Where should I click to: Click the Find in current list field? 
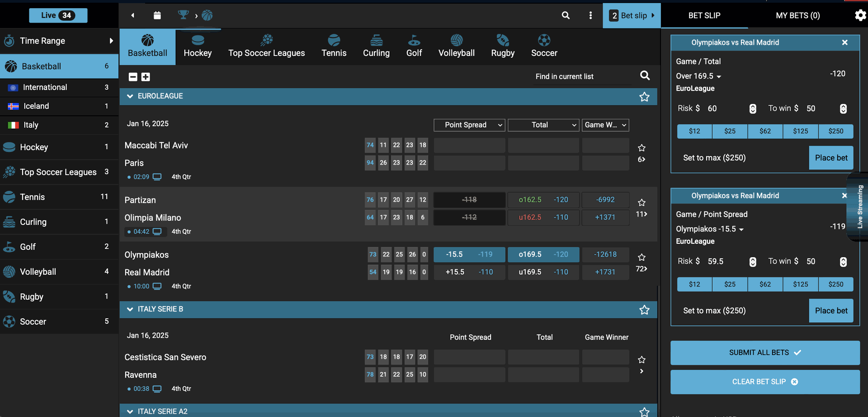(x=582, y=76)
